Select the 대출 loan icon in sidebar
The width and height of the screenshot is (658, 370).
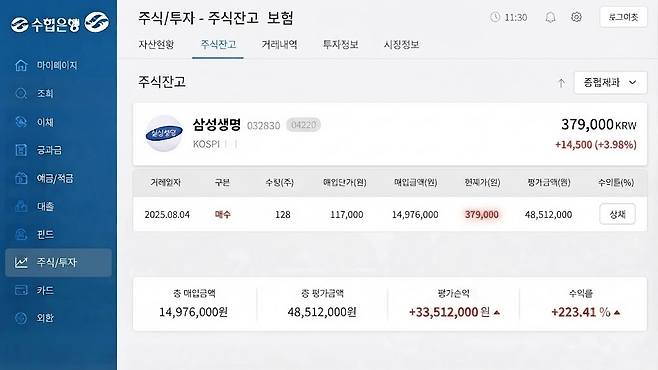click(21, 206)
